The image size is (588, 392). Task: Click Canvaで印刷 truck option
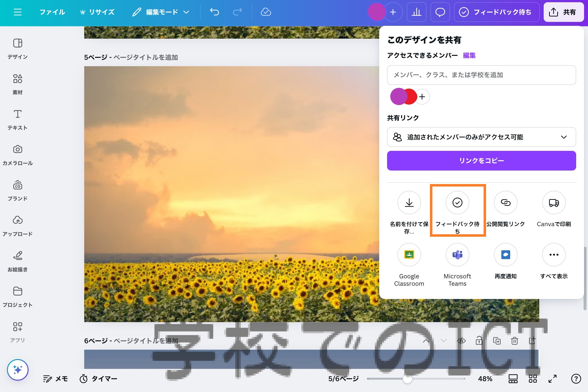click(554, 209)
